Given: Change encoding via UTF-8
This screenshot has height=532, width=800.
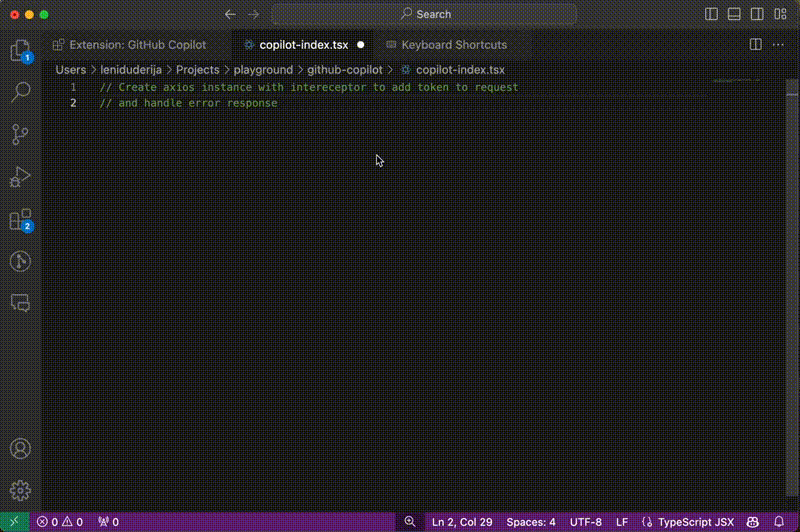Looking at the screenshot, I should [585, 522].
